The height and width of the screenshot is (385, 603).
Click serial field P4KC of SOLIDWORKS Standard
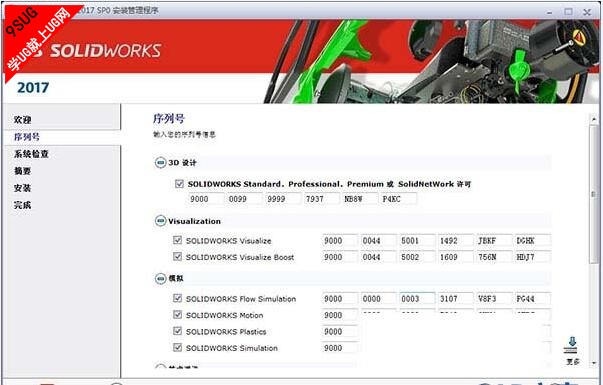[398, 199]
